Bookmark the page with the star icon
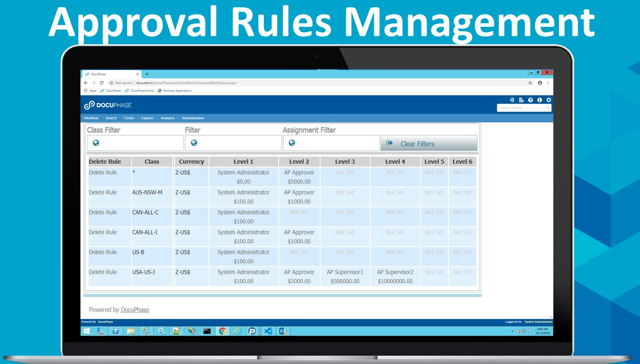Viewport: 640px width, 364px height. click(530, 82)
